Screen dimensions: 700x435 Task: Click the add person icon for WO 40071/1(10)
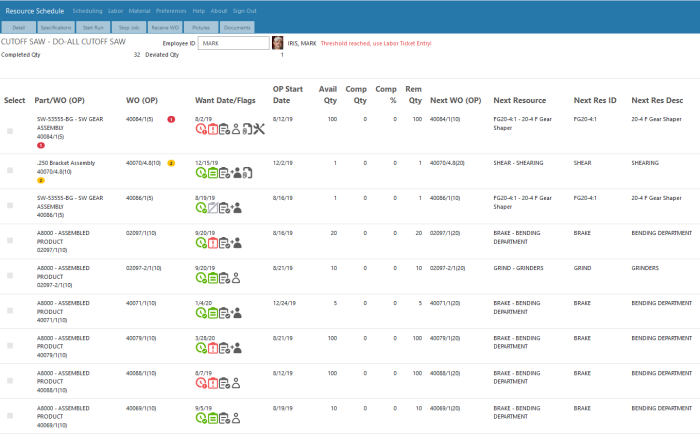point(236,313)
